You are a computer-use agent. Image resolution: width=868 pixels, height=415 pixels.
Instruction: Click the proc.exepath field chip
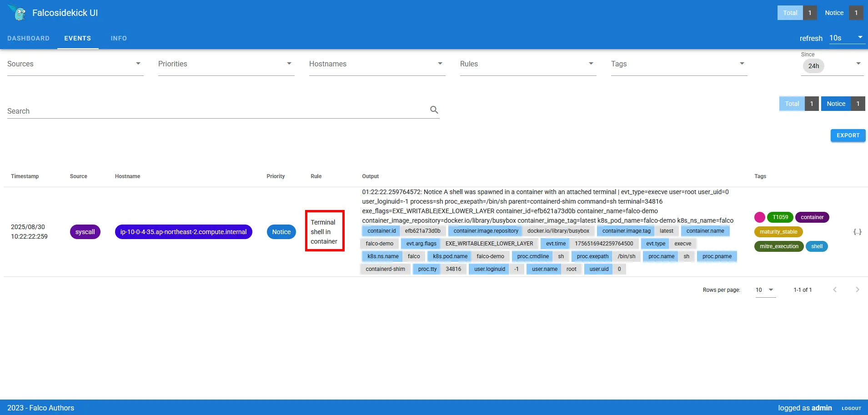[x=592, y=256]
